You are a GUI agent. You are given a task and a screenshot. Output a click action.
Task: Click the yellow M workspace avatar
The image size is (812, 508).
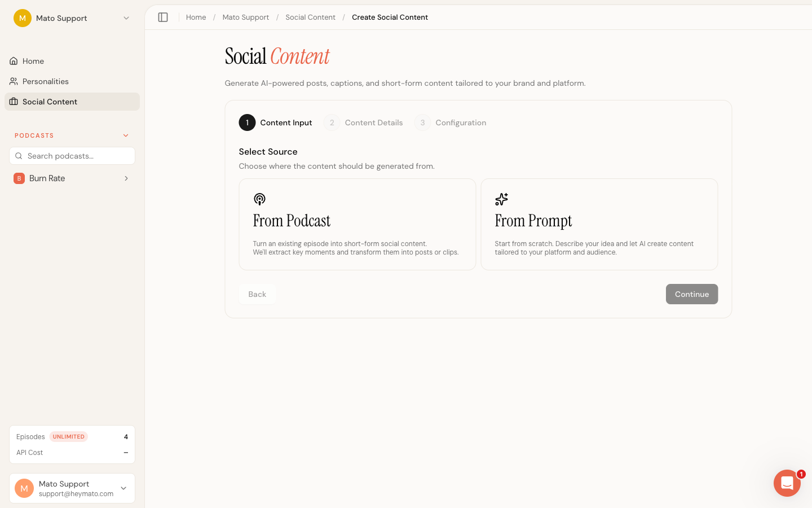pyautogui.click(x=23, y=18)
